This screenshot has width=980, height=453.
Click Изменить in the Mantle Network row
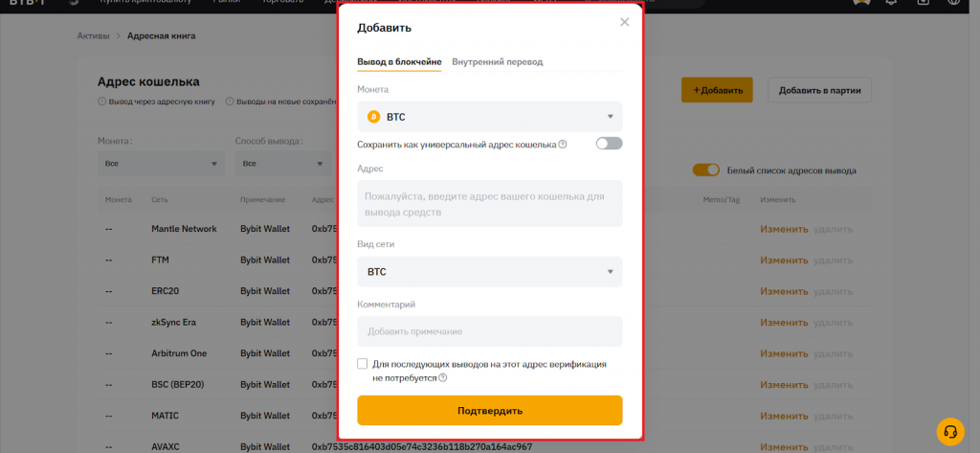pos(784,229)
